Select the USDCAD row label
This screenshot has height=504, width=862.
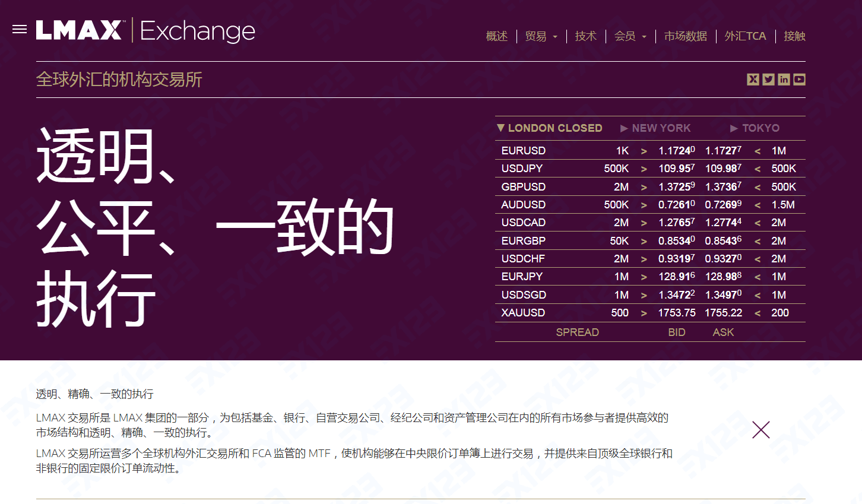(x=524, y=223)
